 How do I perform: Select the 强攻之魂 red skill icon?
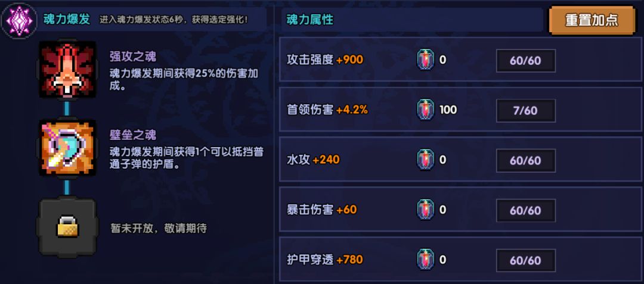click(x=67, y=70)
